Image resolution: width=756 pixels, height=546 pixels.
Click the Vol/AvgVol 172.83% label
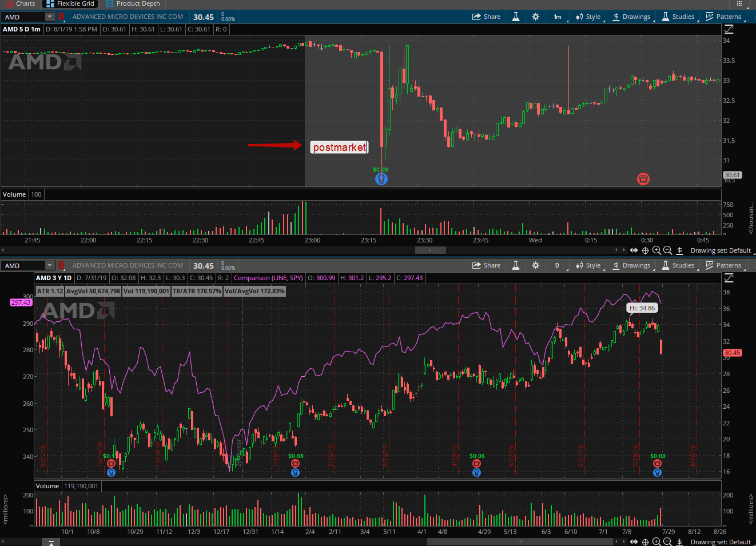(x=254, y=291)
